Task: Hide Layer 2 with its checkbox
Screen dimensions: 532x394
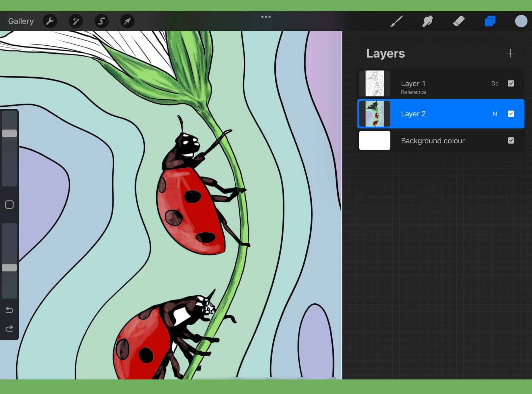Action: coord(511,114)
